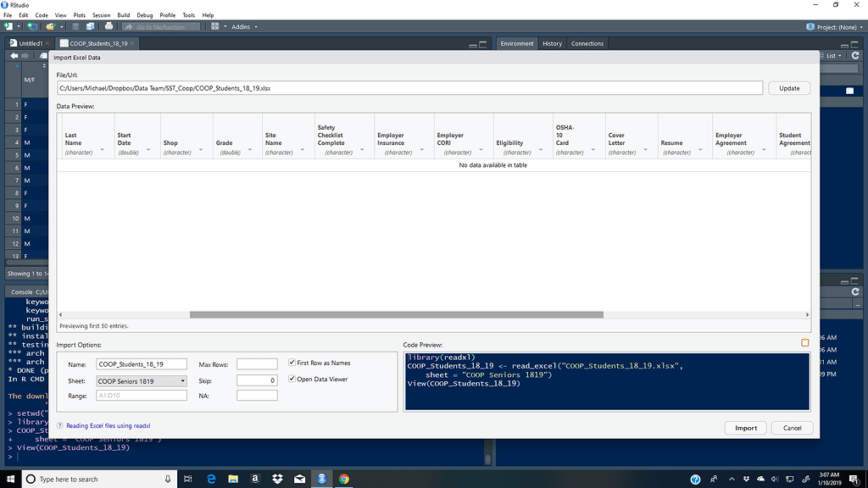
Task: Click the Import button
Action: (745, 428)
